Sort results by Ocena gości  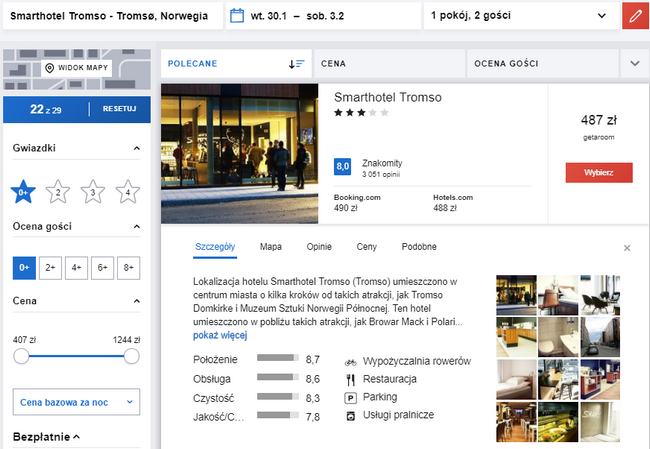pyautogui.click(x=543, y=64)
